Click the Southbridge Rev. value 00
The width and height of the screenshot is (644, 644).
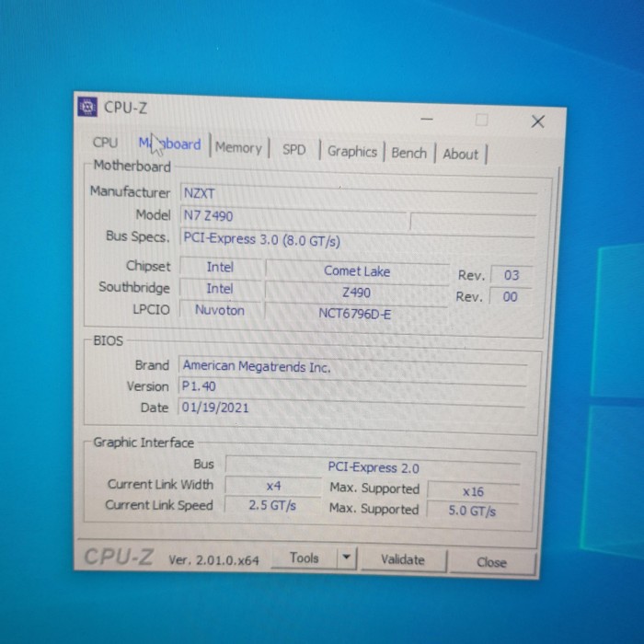click(510, 296)
